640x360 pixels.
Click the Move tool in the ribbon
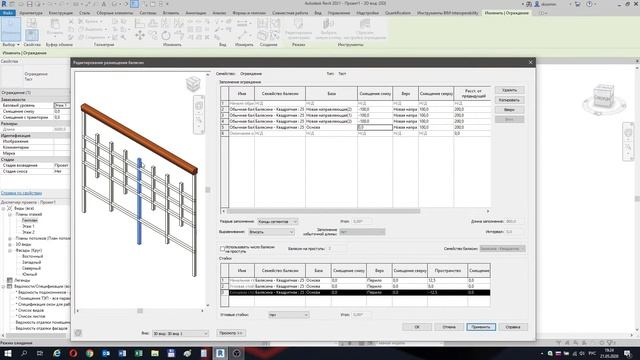point(140,36)
